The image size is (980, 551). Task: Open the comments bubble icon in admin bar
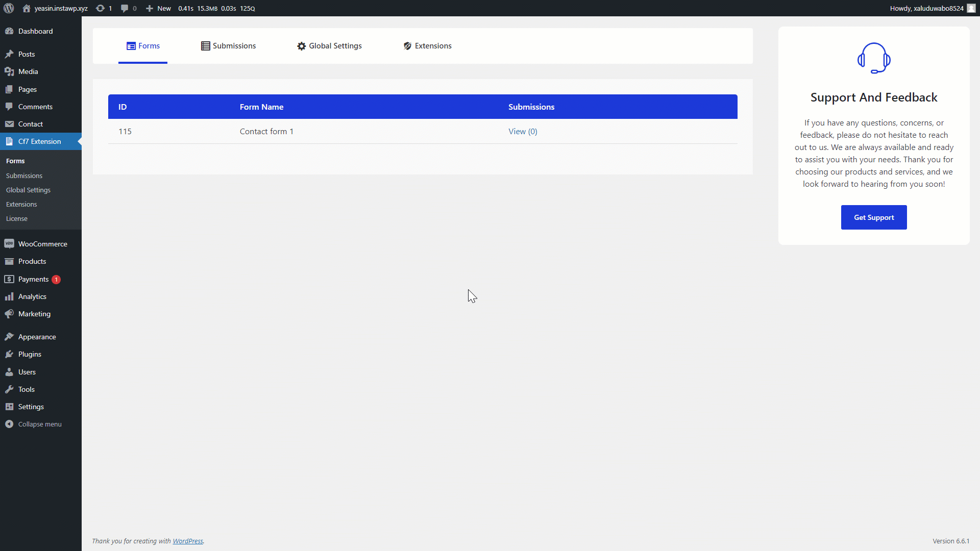[x=125, y=8]
